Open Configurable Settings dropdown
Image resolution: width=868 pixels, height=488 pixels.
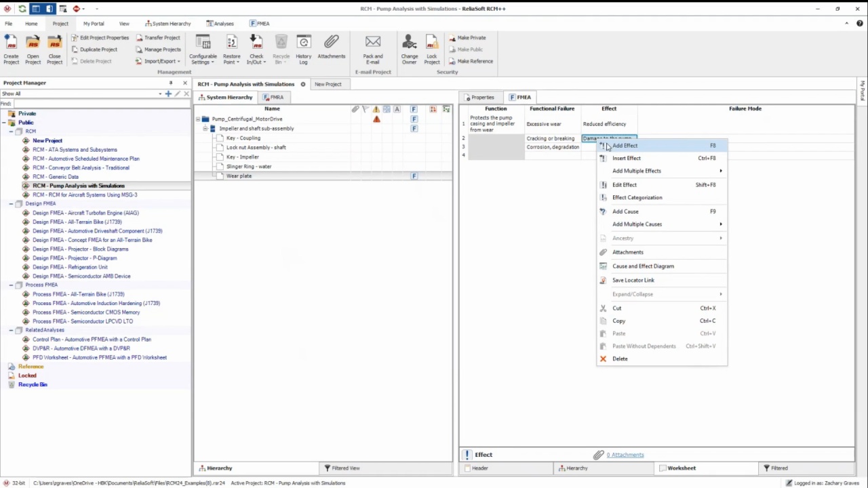[x=203, y=50]
